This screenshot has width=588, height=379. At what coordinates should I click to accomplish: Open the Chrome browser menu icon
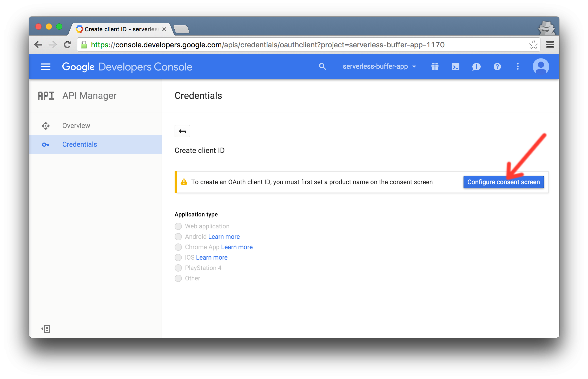pyautogui.click(x=550, y=45)
